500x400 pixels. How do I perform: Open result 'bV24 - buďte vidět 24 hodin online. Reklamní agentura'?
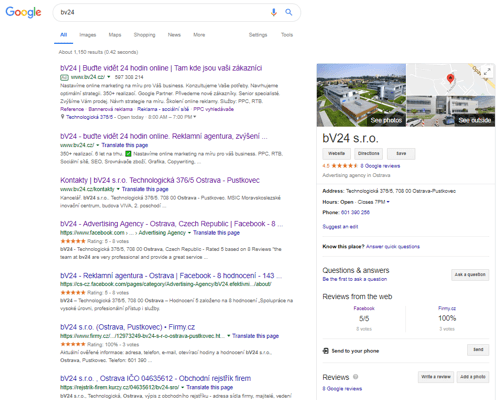(164, 136)
